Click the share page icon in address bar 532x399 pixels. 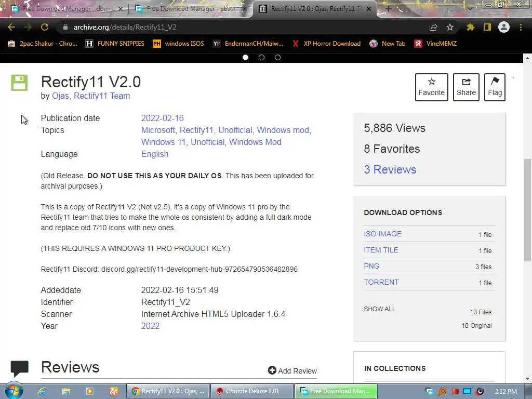(x=433, y=28)
